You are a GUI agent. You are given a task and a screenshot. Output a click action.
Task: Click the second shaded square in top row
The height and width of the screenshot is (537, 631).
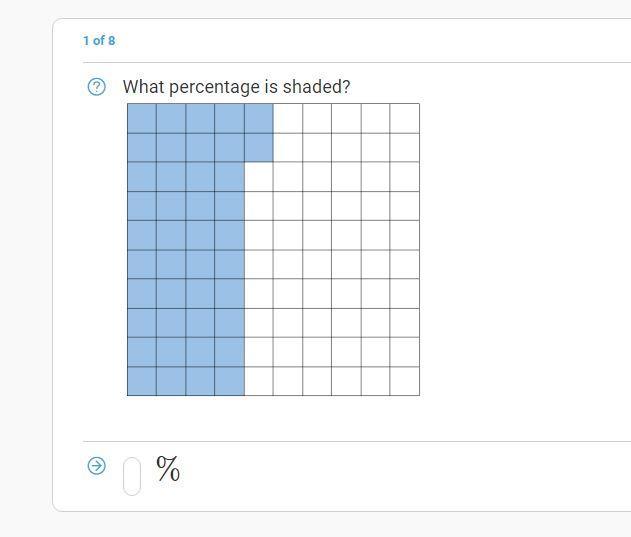tap(171, 118)
